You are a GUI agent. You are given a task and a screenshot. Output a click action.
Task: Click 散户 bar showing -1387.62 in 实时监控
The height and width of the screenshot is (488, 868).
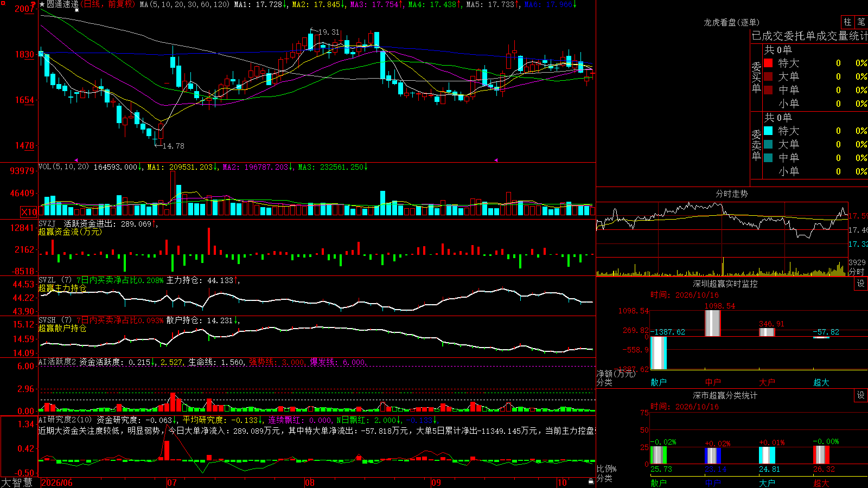point(659,353)
